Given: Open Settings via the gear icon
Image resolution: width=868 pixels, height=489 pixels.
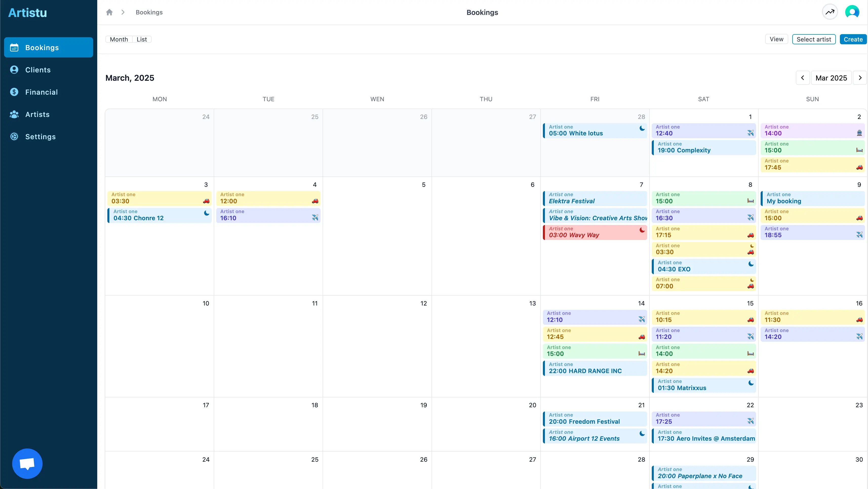Looking at the screenshot, I should (x=14, y=136).
